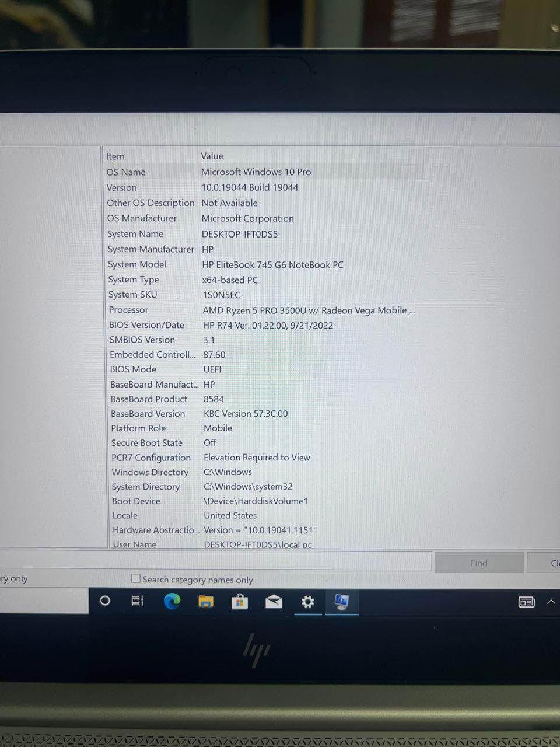Click value '10.0.19044 Build 19044'
This screenshot has height=747, width=560.
coord(250,187)
